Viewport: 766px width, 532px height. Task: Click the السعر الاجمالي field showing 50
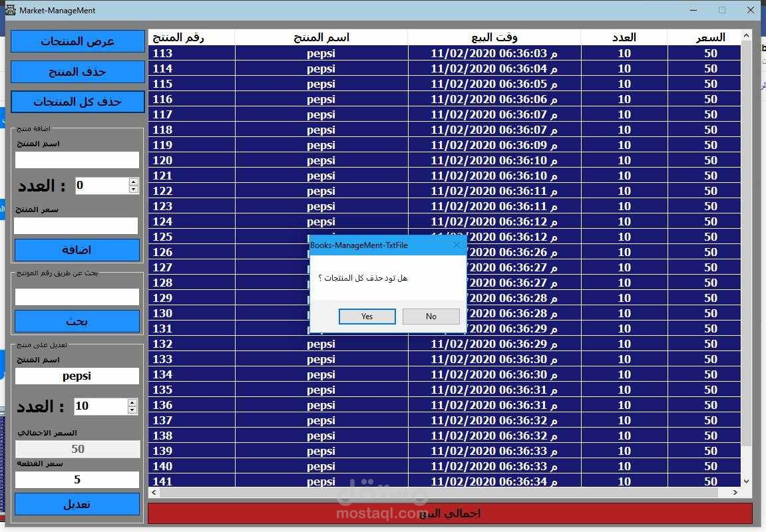[78, 449]
